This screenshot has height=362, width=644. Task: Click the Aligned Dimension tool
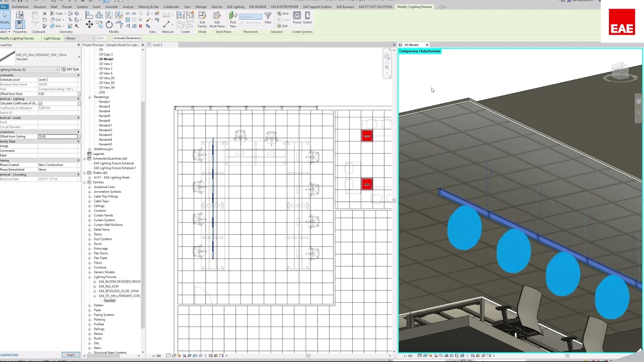[166, 24]
